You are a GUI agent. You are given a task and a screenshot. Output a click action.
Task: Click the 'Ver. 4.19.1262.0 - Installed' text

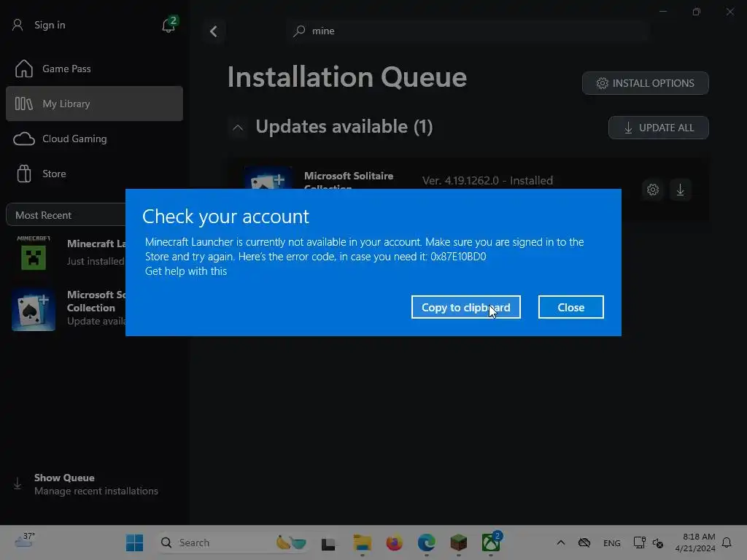point(487,181)
